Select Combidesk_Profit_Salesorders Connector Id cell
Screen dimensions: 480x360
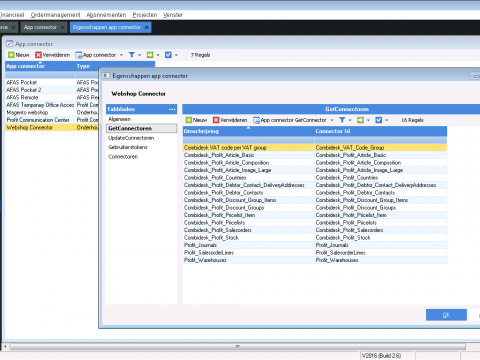click(x=380, y=230)
